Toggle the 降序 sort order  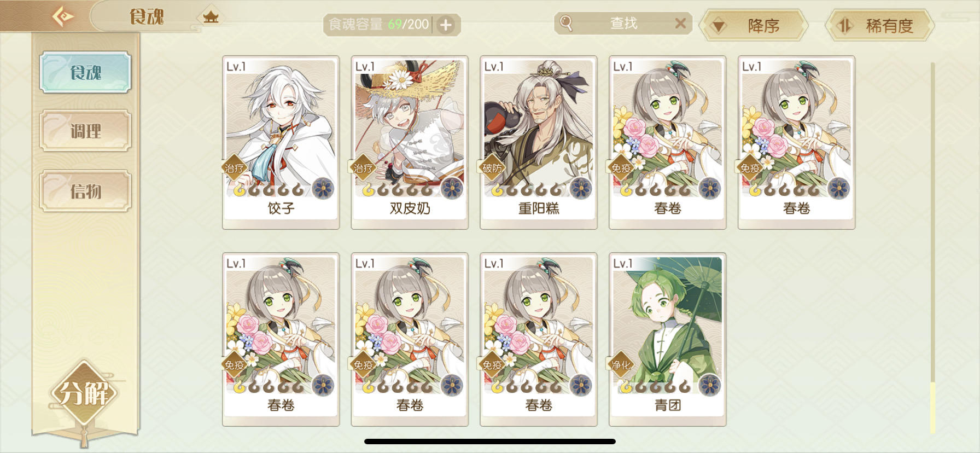754,25
